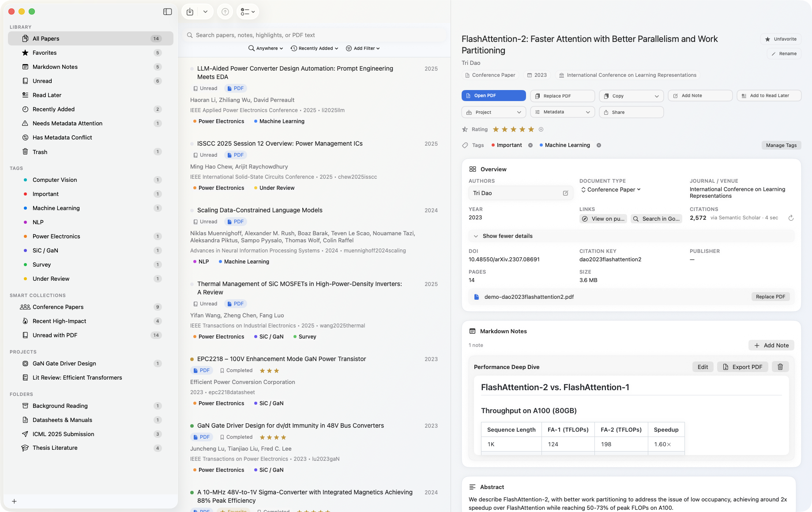This screenshot has height=512, width=812.
Task: Select the Power Electronics tag in the sidebar
Action: click(x=90, y=236)
